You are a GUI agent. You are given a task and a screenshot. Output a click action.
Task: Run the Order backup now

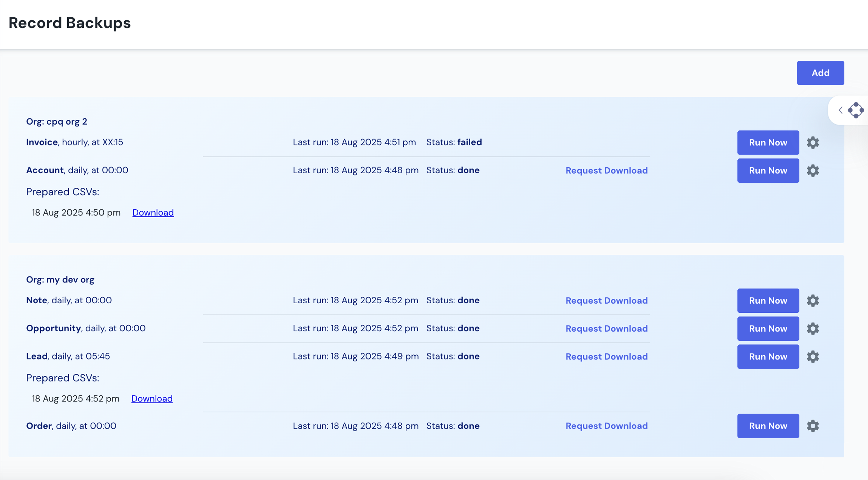(768, 426)
